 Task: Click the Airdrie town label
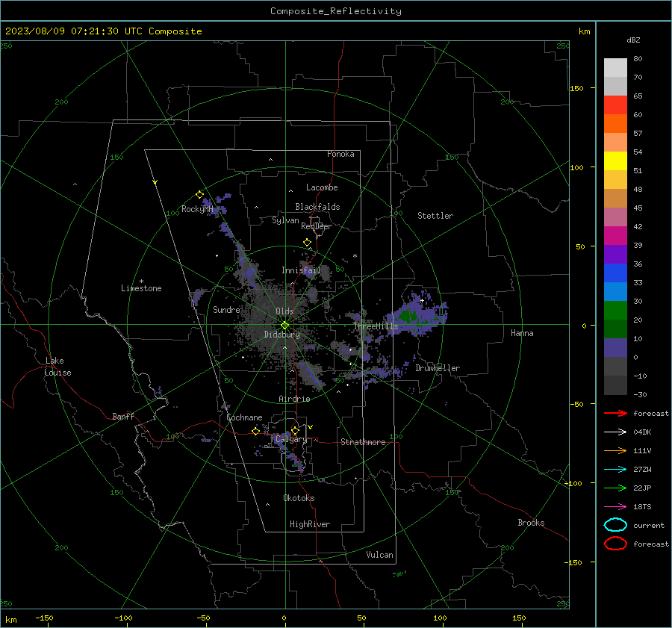294,399
